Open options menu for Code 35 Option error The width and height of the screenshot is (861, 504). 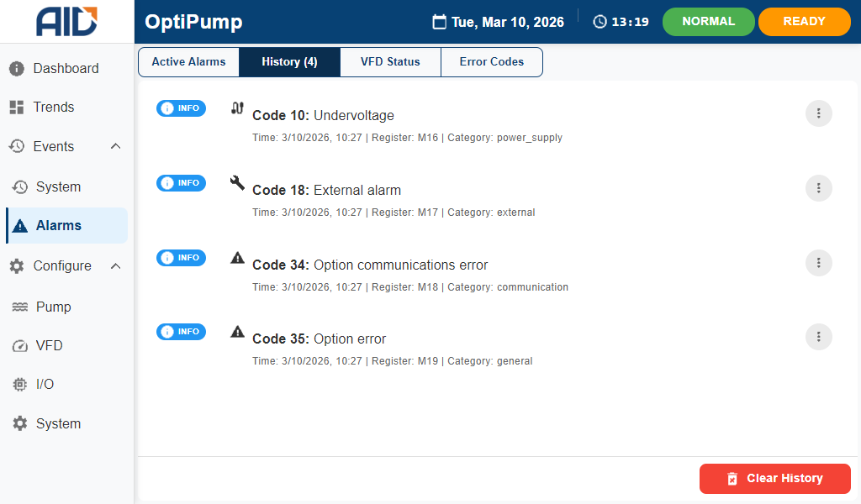click(x=818, y=337)
